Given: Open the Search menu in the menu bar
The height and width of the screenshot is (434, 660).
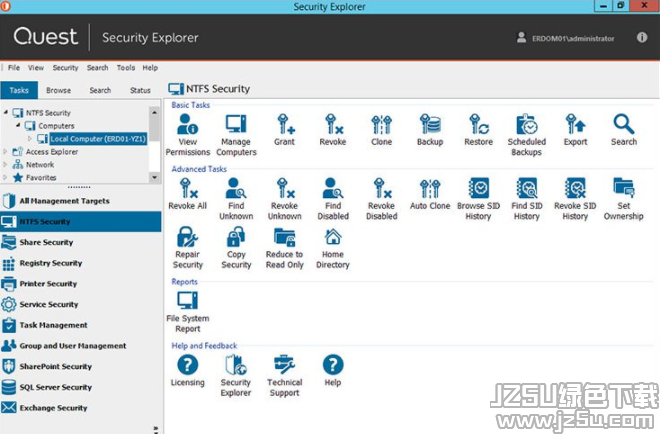Looking at the screenshot, I should click(x=98, y=68).
